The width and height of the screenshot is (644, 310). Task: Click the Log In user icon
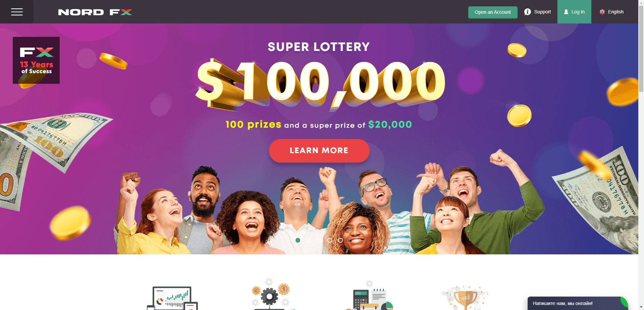tap(566, 12)
